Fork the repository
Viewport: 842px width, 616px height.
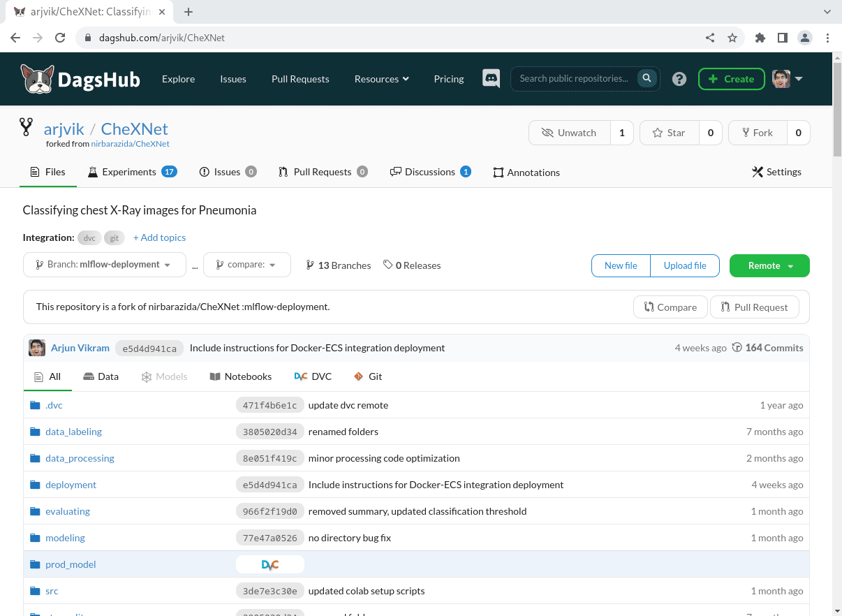point(758,133)
